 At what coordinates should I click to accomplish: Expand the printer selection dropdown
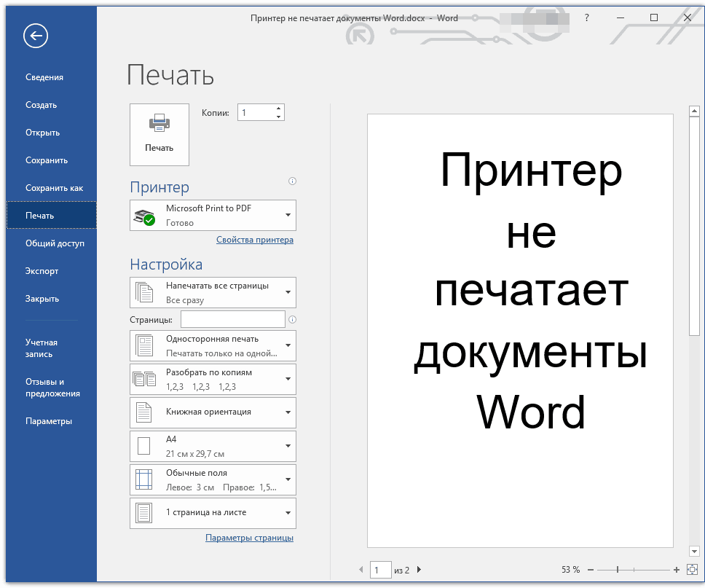[288, 215]
